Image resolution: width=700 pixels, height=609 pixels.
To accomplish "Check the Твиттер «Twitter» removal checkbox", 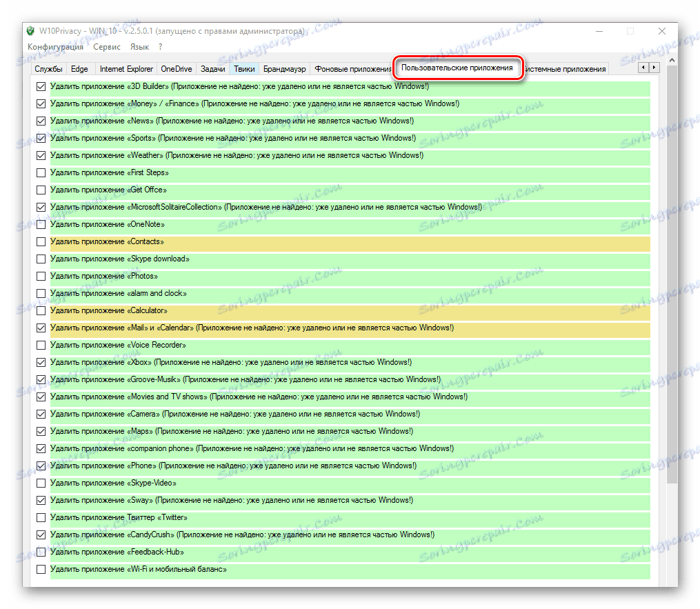I will [41, 518].
